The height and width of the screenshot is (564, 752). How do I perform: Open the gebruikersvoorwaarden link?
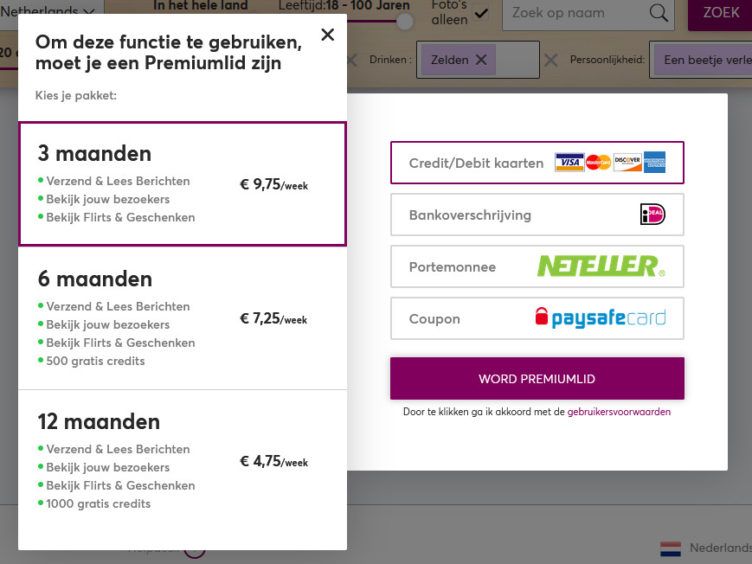619,412
